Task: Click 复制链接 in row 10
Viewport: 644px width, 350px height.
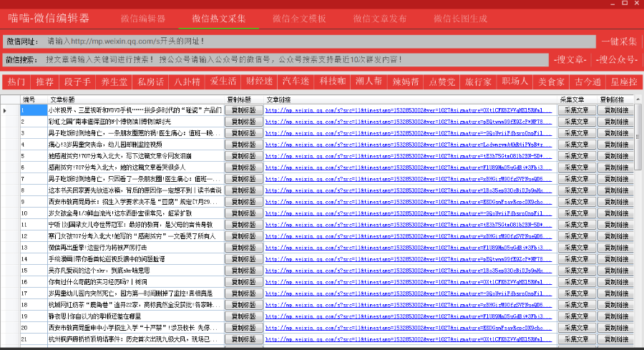Action: pos(617,213)
